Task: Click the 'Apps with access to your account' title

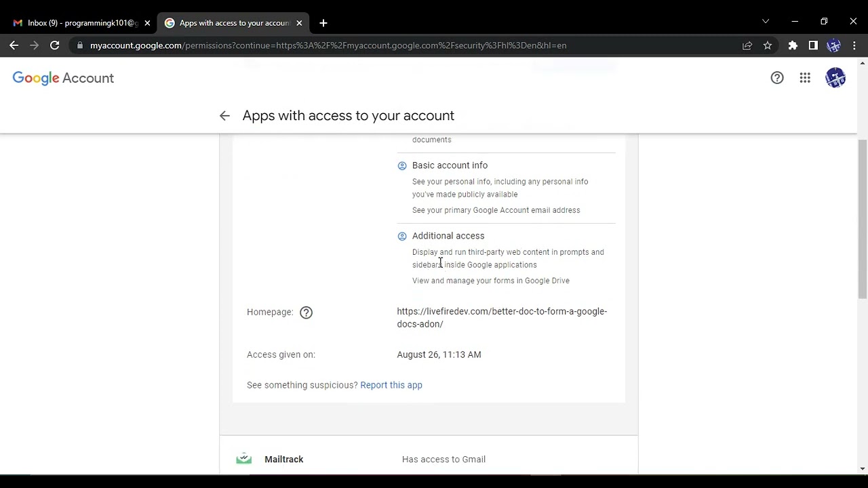Action: 349,116
